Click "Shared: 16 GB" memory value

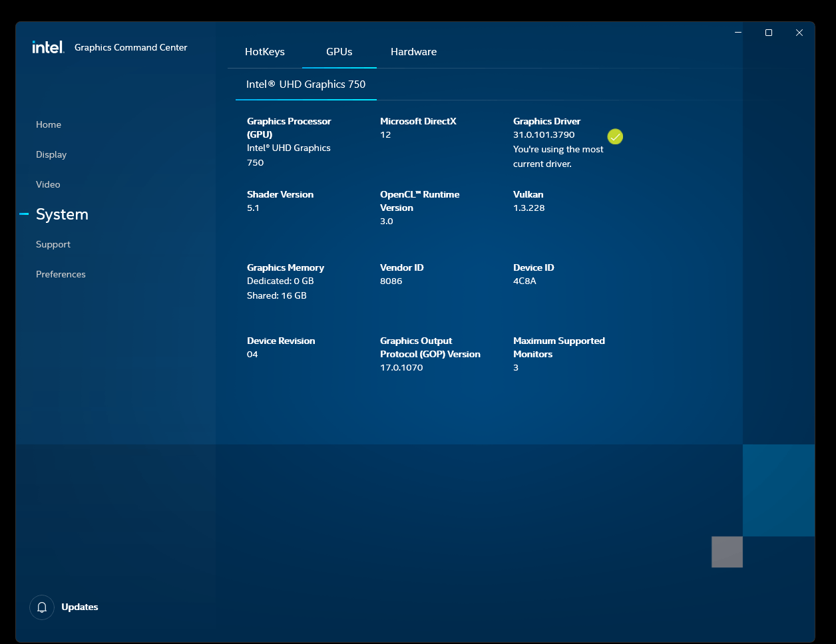coord(277,295)
